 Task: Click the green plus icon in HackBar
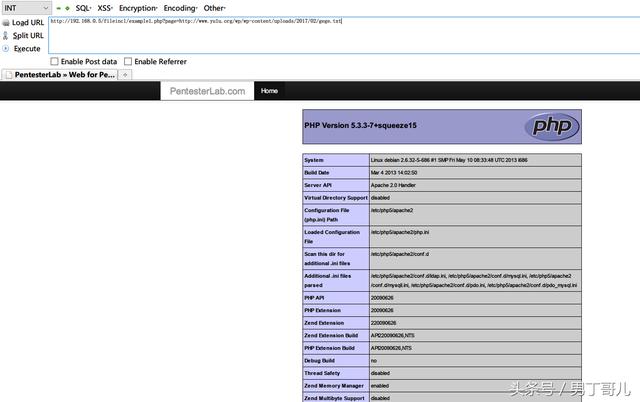coord(67,8)
